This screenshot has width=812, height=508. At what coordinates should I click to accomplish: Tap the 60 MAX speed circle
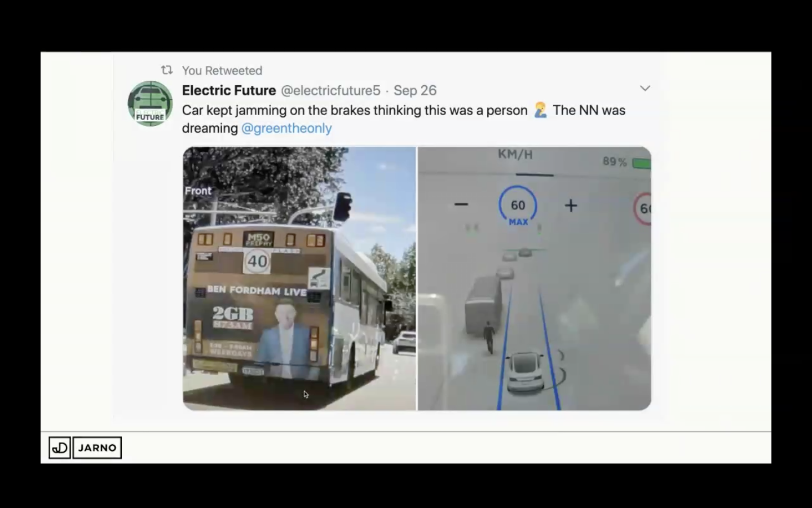[518, 206]
